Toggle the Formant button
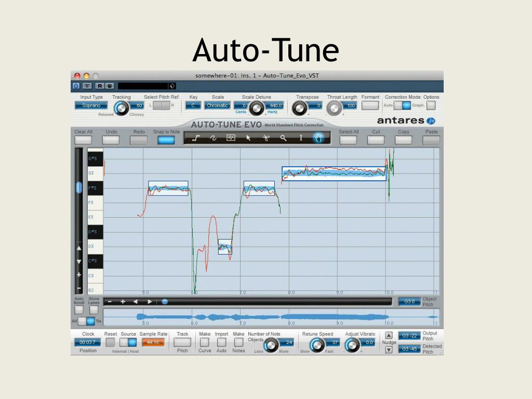Viewport: 532px width, 399px height. [x=370, y=105]
